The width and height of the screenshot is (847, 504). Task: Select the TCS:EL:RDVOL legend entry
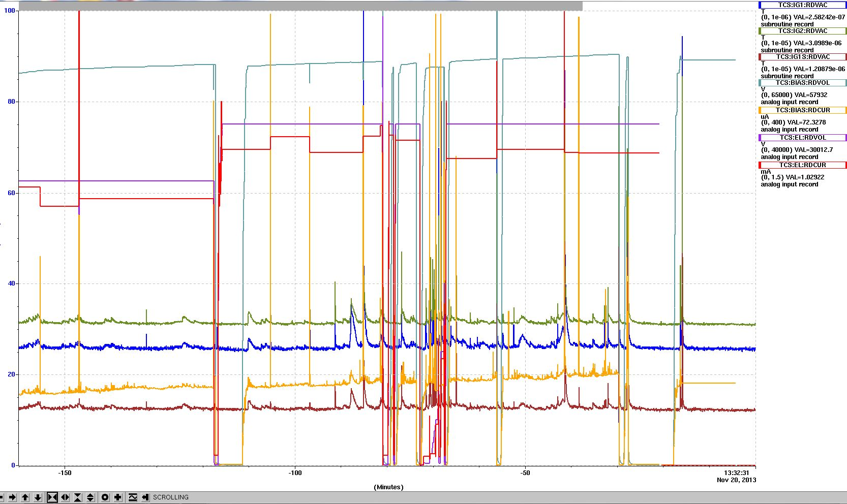803,138
